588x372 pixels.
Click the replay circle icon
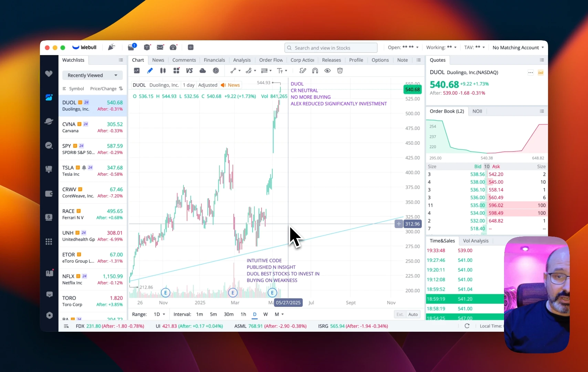[x=216, y=71]
